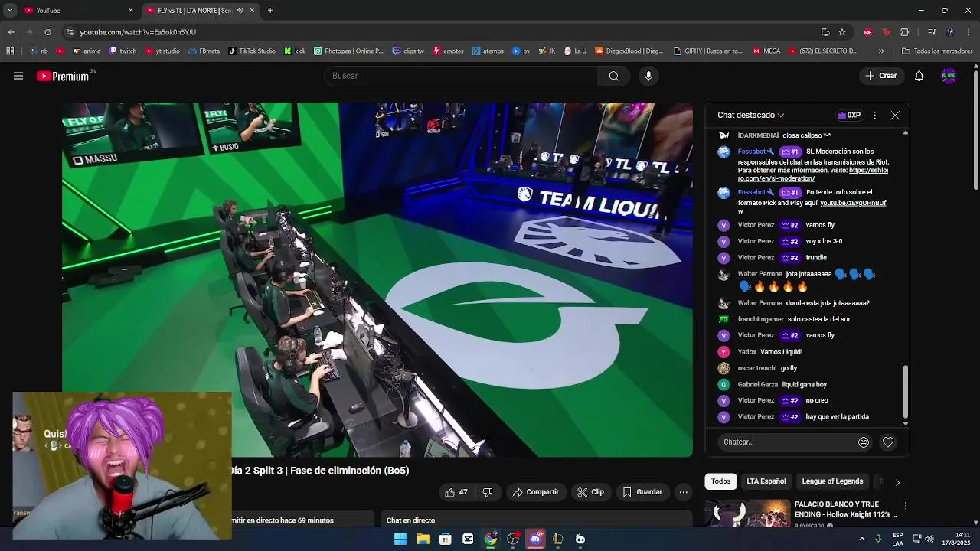Open the Todos los marcadores folder
Screen dimensions: 980x551
point(937,51)
